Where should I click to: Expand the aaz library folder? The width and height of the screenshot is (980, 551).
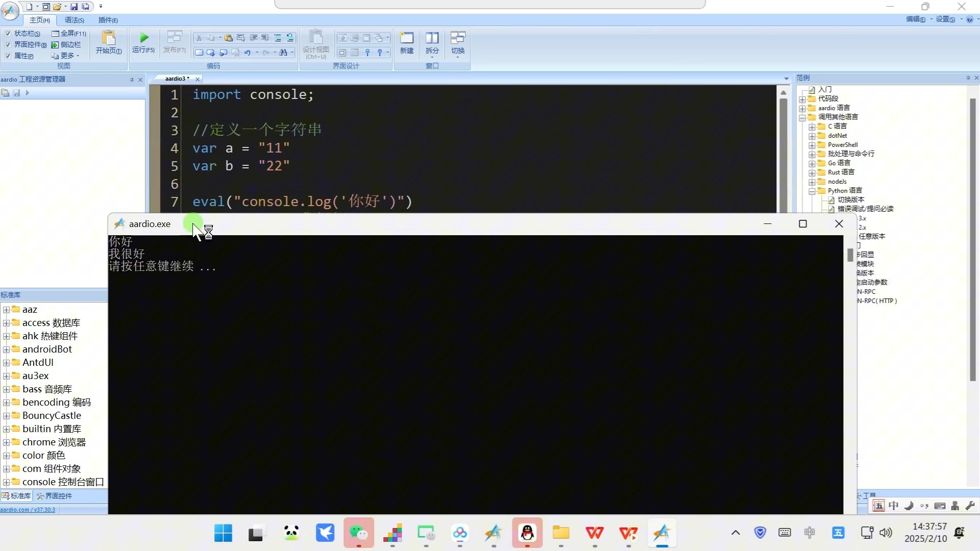pos(6,310)
